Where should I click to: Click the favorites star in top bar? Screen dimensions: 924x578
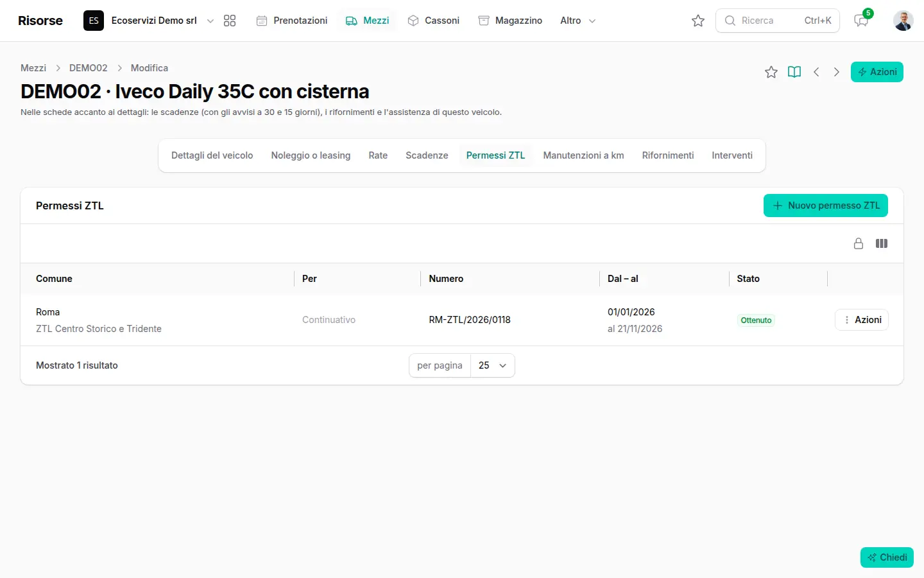[x=698, y=21]
